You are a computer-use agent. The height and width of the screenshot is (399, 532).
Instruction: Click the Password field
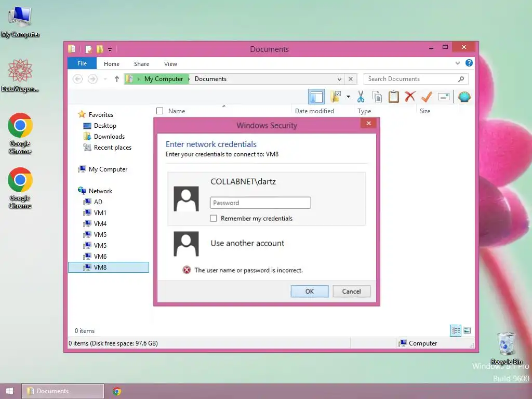pos(260,203)
